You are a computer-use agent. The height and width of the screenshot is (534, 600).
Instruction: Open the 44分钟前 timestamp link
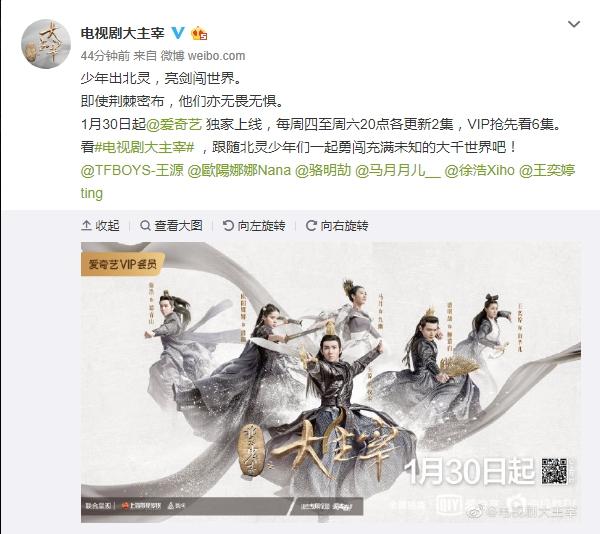click(x=105, y=56)
